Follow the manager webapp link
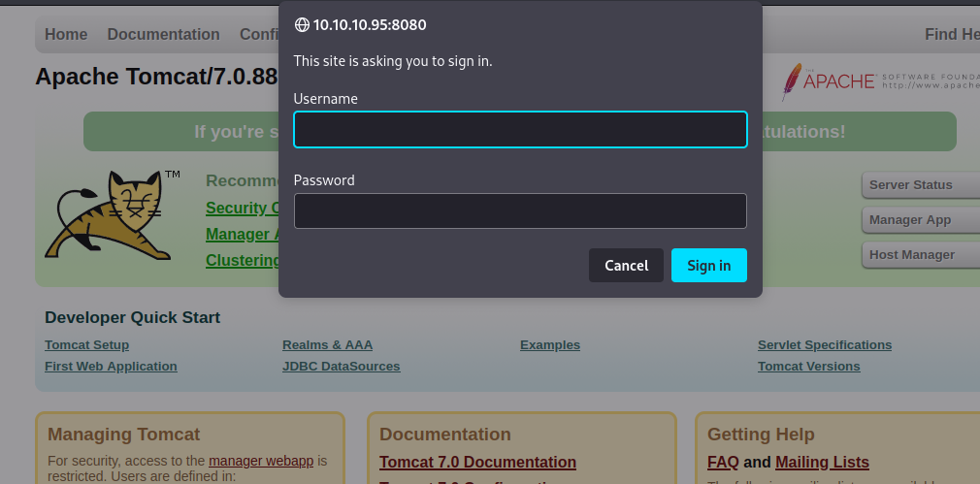The width and height of the screenshot is (980, 484). coord(261,461)
